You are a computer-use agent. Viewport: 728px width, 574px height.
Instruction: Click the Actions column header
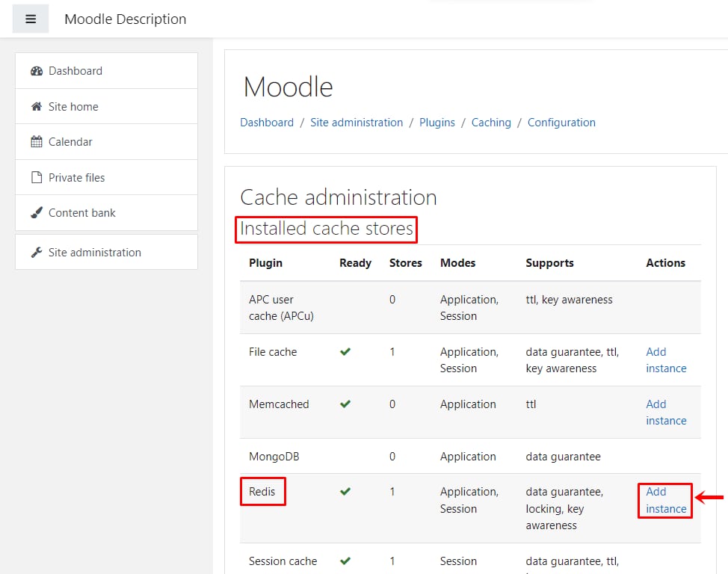click(x=665, y=263)
